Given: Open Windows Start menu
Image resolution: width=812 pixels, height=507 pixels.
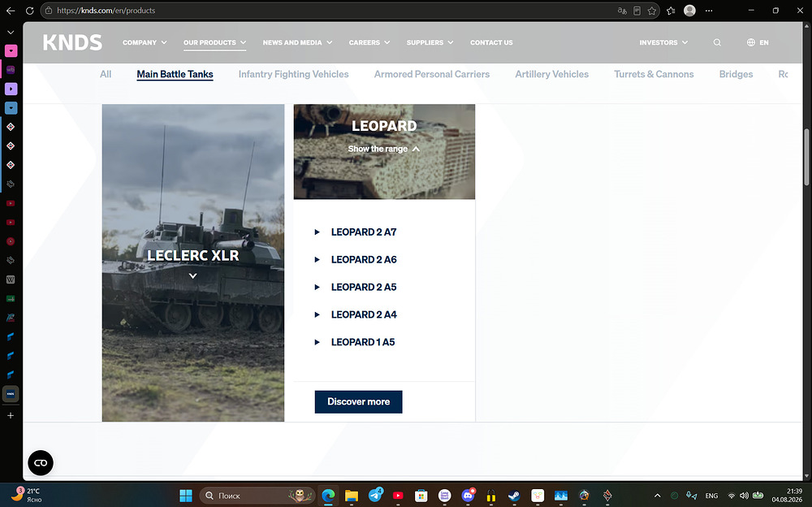Looking at the screenshot, I should click(186, 496).
